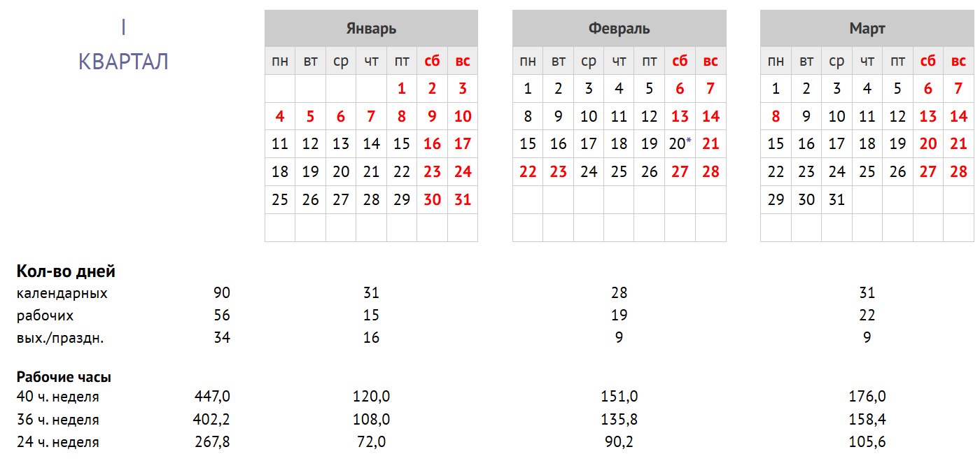Viewport: 980px width, 468px height.
Task: Click the пн column header under Февраль
Action: 528,61
